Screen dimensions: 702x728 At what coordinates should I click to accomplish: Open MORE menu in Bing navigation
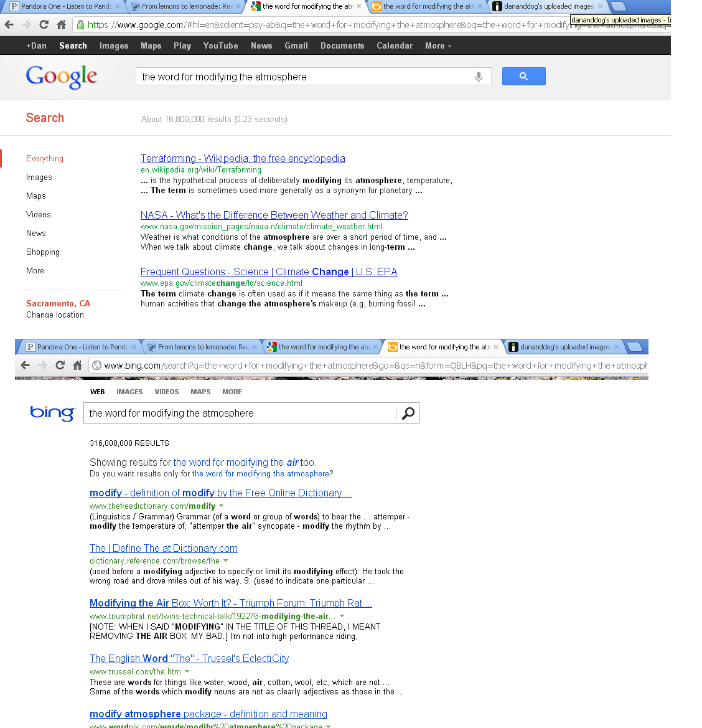(x=232, y=392)
